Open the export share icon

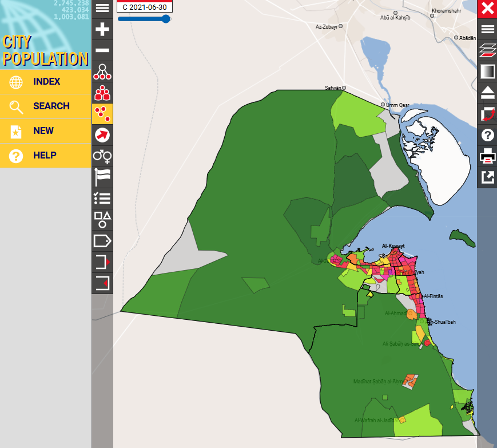click(x=487, y=177)
